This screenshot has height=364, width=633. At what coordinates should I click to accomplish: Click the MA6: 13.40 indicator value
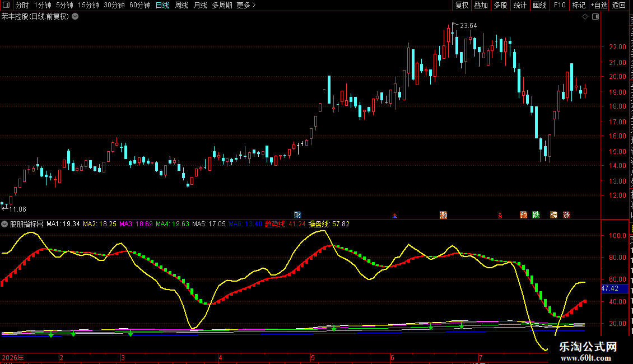click(x=245, y=224)
